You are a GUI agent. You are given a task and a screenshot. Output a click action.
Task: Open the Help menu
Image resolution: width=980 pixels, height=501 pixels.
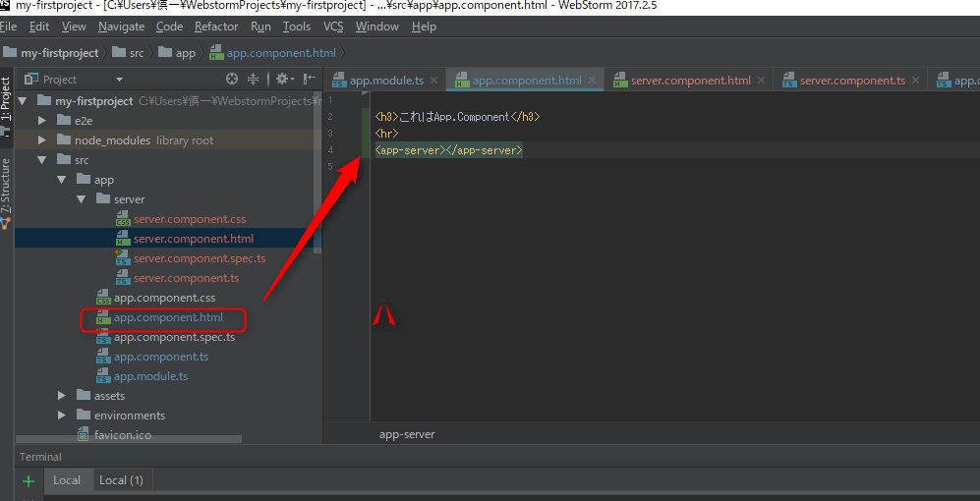pyautogui.click(x=424, y=27)
